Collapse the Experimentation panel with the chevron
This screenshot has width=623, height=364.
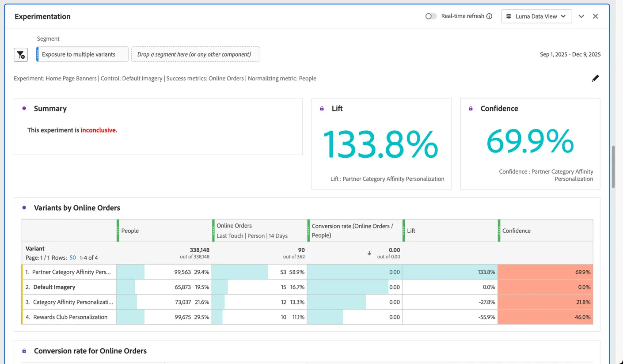(x=581, y=16)
